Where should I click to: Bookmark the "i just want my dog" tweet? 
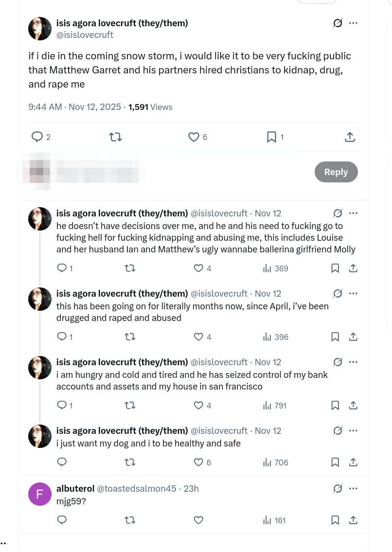click(335, 462)
